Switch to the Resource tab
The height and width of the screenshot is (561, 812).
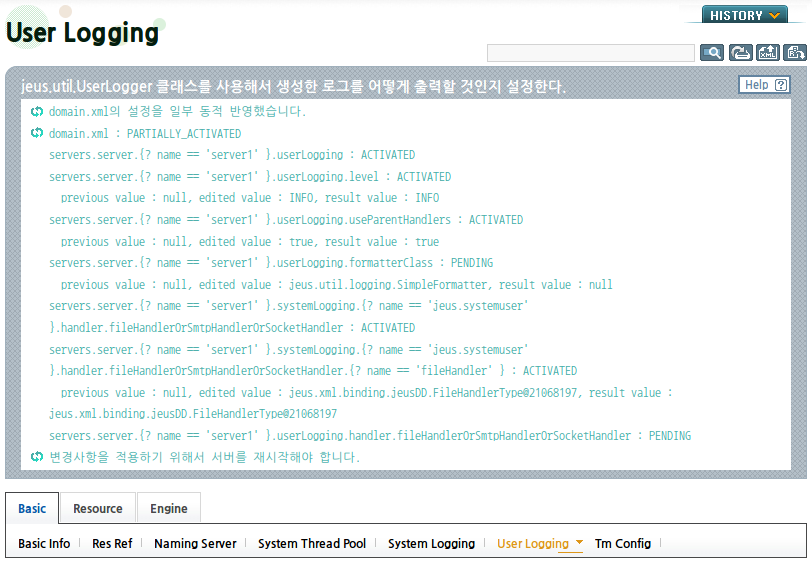98,508
